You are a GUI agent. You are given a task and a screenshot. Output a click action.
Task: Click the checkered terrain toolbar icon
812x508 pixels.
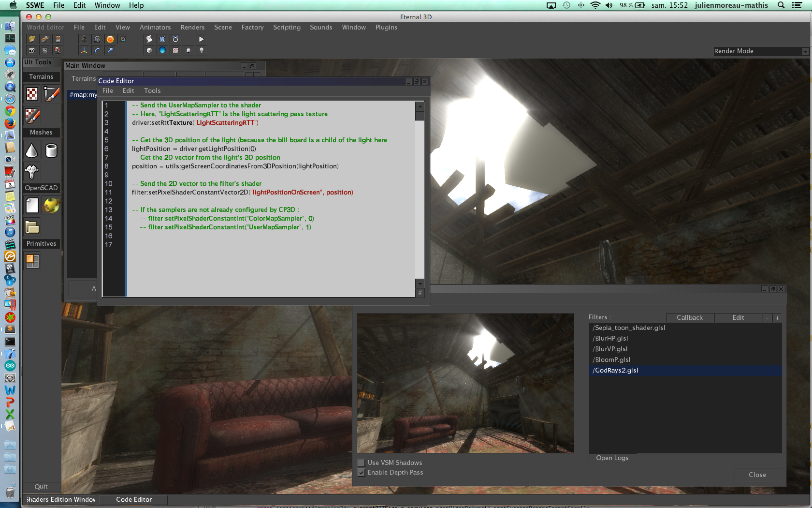coord(175,50)
